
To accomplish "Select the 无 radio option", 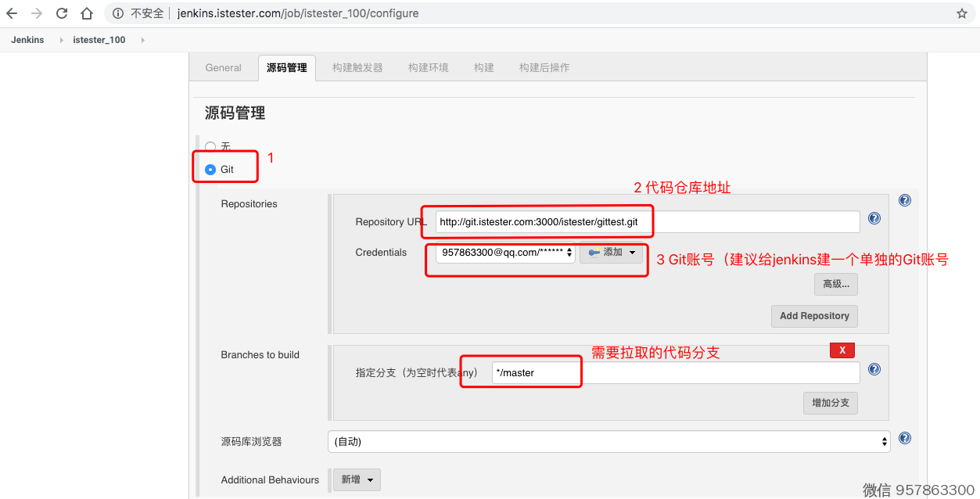I will (210, 146).
